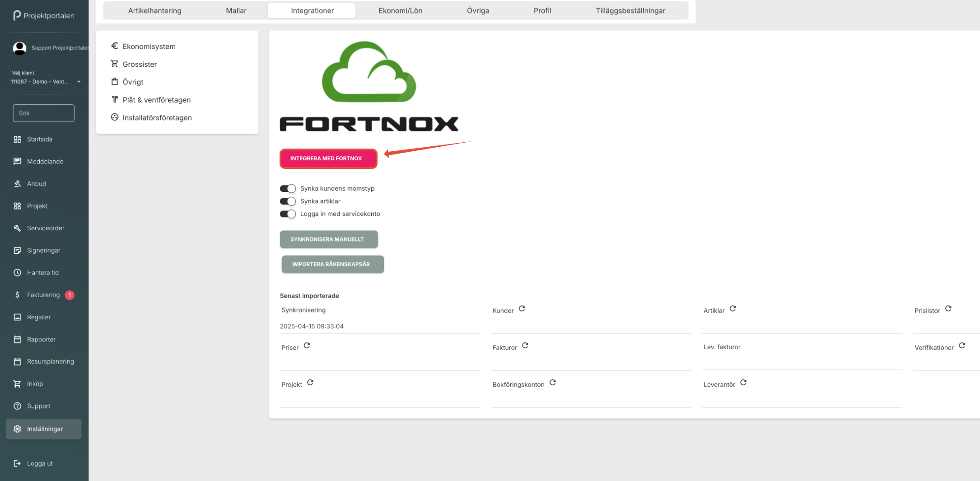Click the Projektportalen logo

click(x=43, y=15)
